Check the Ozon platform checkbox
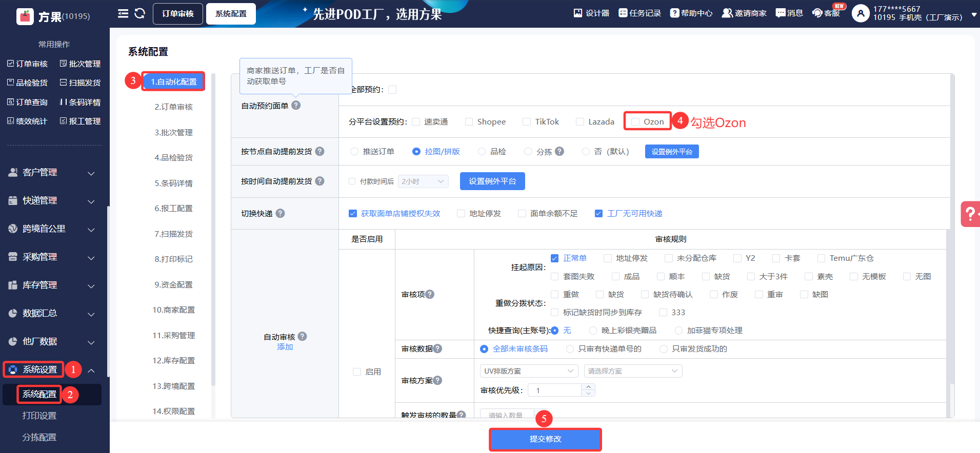 (635, 122)
